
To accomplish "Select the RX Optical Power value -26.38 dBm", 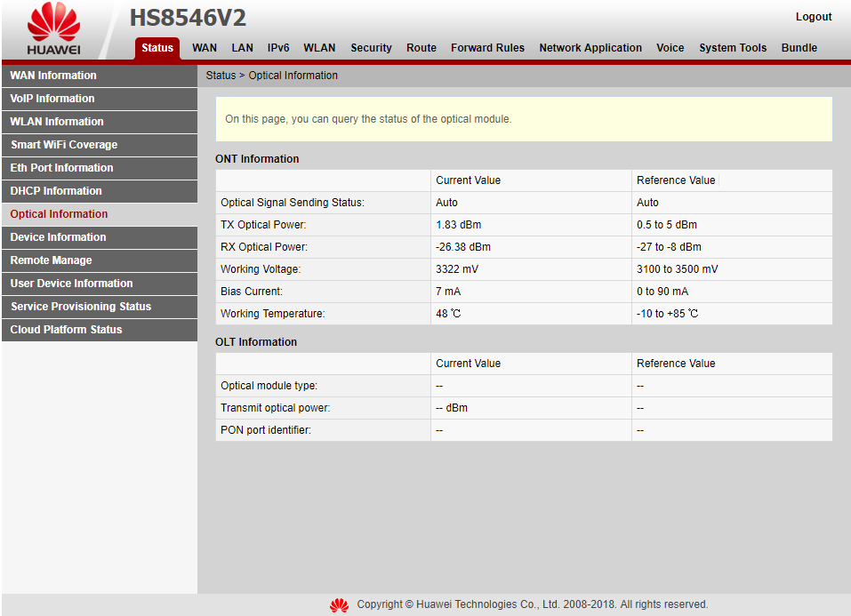I will coord(463,247).
